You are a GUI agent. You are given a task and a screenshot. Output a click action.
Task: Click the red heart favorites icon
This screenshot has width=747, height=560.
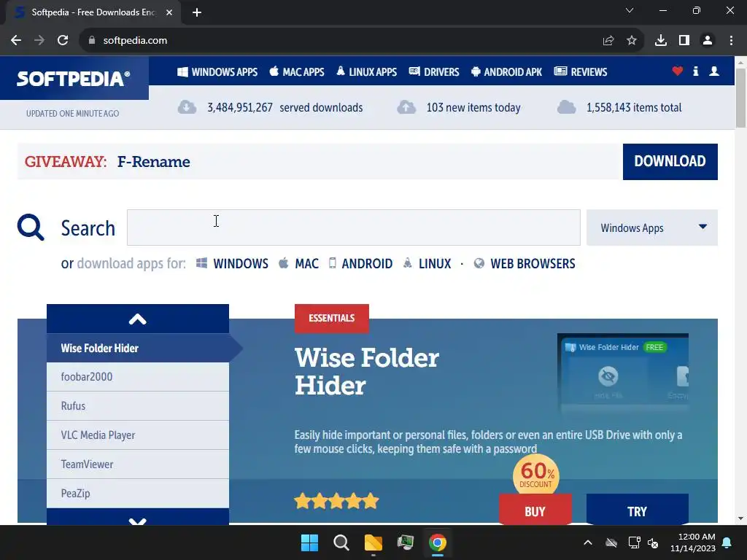[678, 71]
